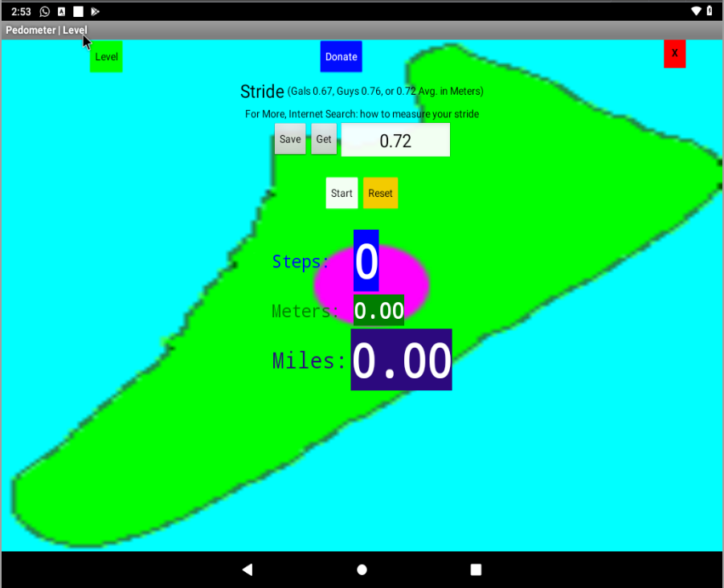Open the green Level button

[x=106, y=57]
